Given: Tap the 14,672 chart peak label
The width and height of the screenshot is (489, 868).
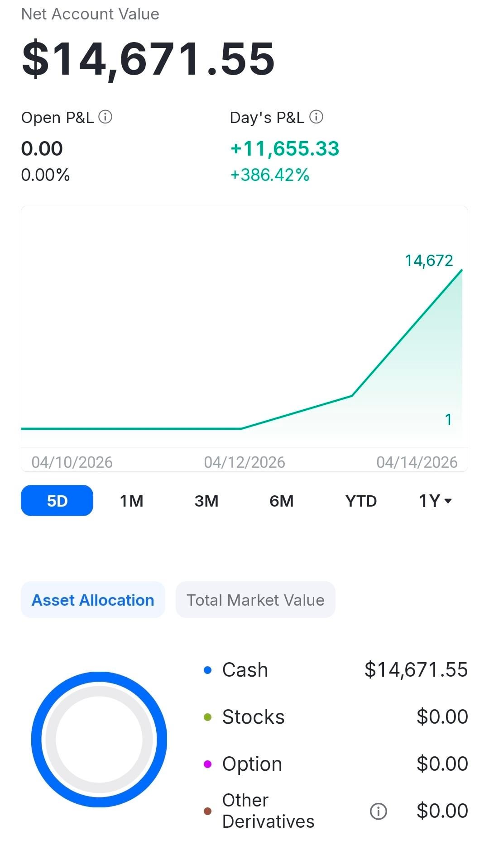Looking at the screenshot, I should (x=428, y=261).
